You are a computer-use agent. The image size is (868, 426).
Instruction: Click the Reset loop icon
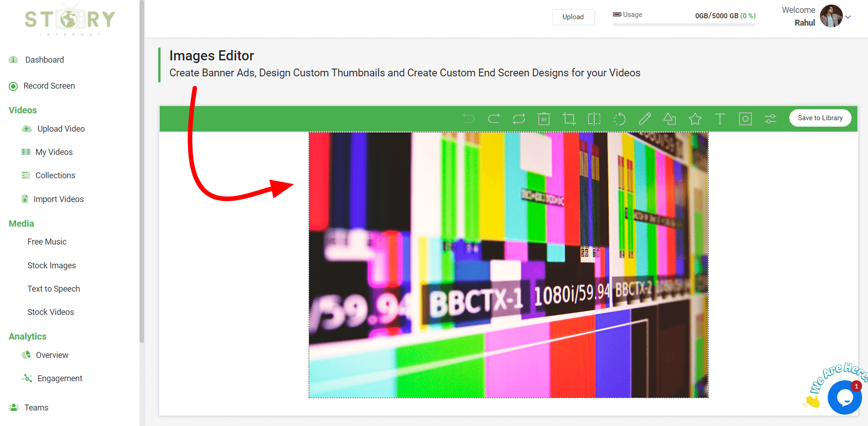(519, 119)
